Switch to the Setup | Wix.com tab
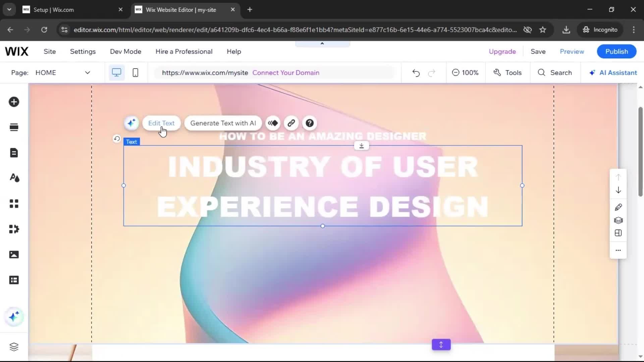 click(73, 10)
